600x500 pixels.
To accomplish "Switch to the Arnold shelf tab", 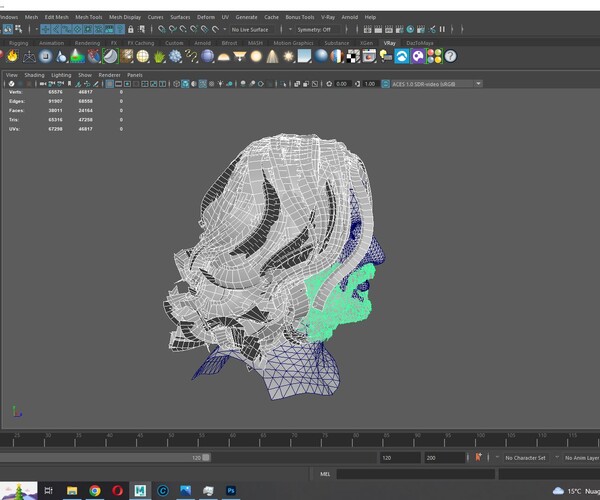I will (x=202, y=43).
